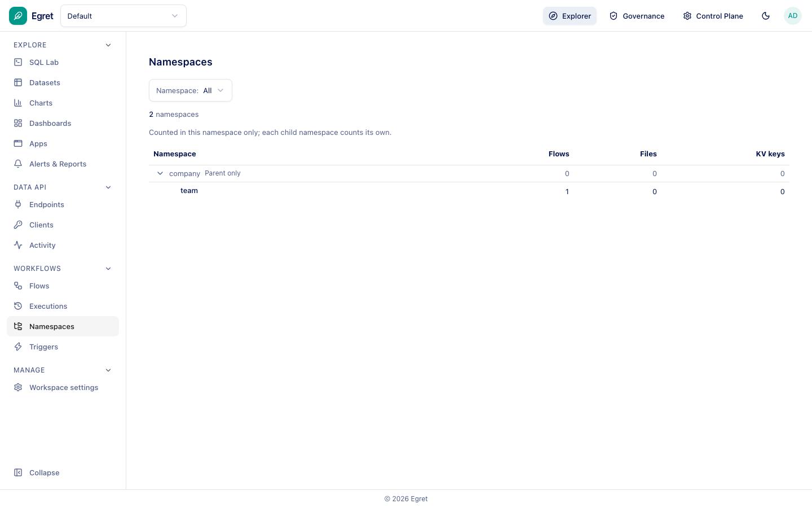Open Flows under Workflows
812x508 pixels.
[63, 286]
